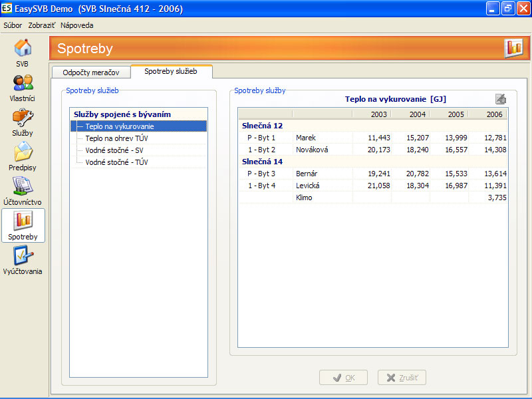
Task: Click the Teplo na vykurovanie [GJ] table title
Action: pyautogui.click(x=395, y=99)
